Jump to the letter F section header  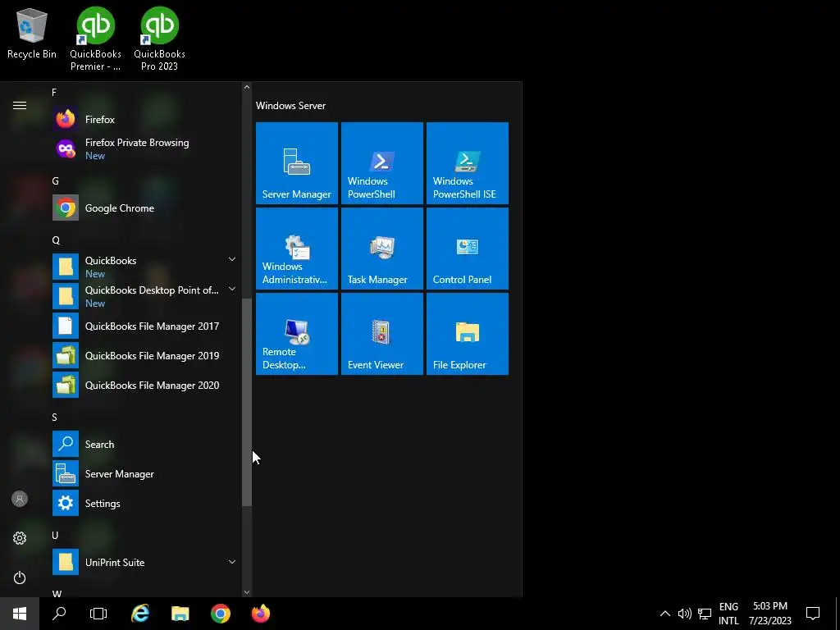click(x=54, y=93)
